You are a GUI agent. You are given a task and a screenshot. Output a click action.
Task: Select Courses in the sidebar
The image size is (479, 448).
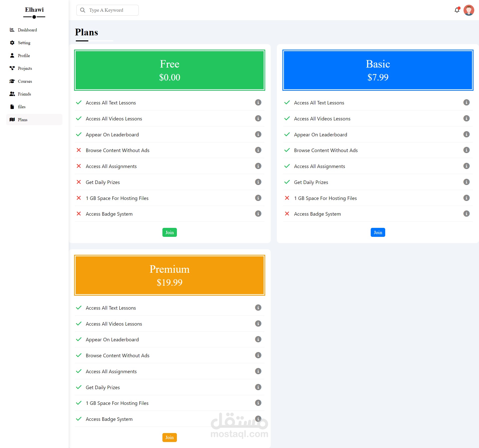pyautogui.click(x=25, y=81)
